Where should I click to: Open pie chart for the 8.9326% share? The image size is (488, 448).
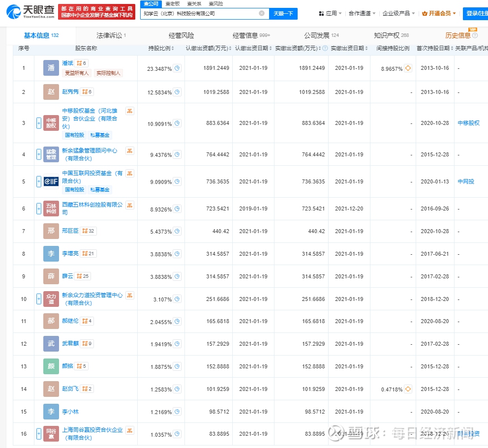tap(177, 209)
